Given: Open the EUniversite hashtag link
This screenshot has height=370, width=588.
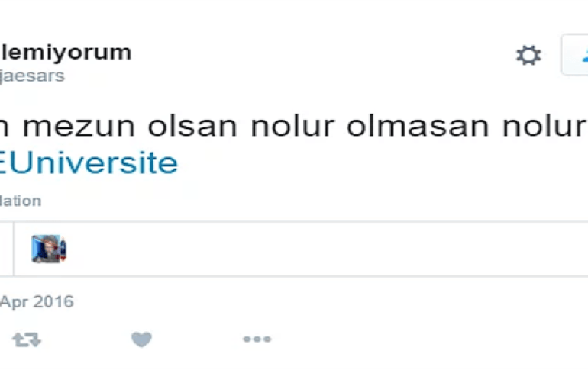Looking at the screenshot, I should [89, 163].
